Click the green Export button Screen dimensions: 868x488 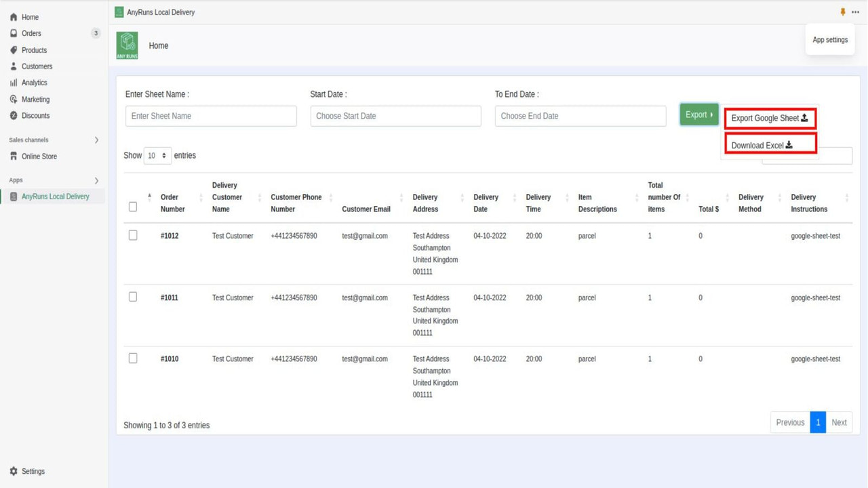(698, 115)
